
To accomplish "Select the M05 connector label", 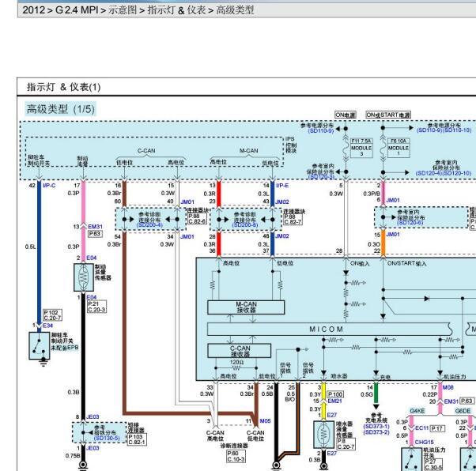I will tap(265, 420).
